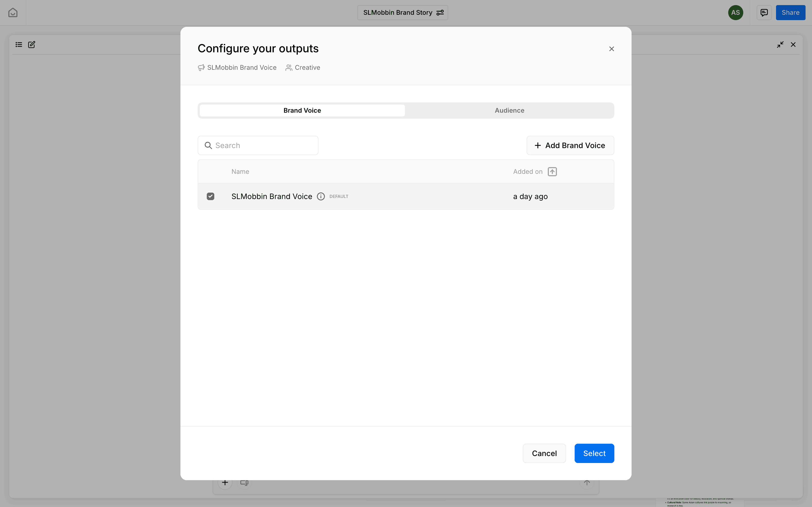The width and height of the screenshot is (812, 507).
Task: Switch to the Audience tab
Action: (x=509, y=111)
